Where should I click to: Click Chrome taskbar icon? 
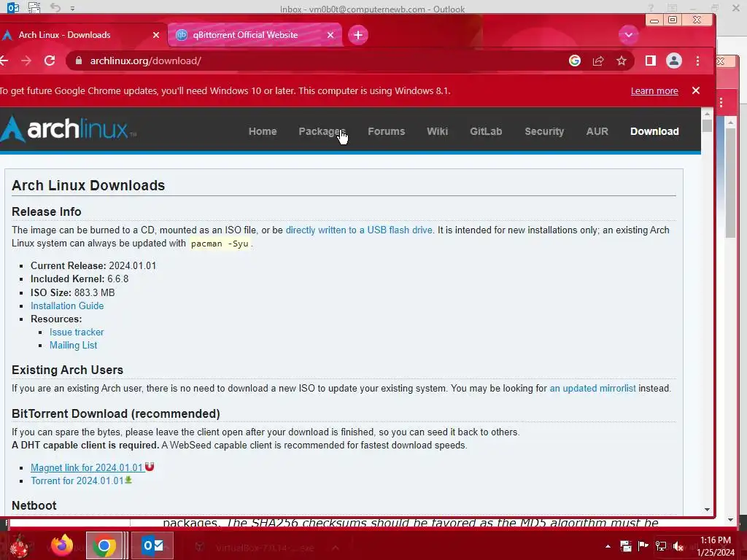tap(104, 545)
